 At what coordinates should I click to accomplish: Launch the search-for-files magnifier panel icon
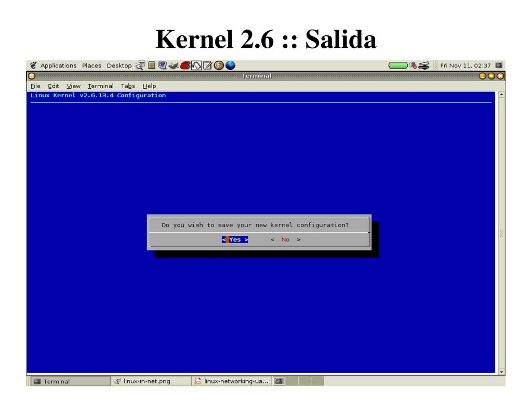[x=140, y=65]
